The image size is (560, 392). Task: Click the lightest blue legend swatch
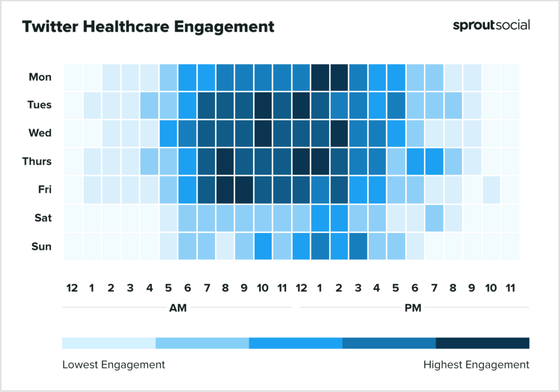109,343
